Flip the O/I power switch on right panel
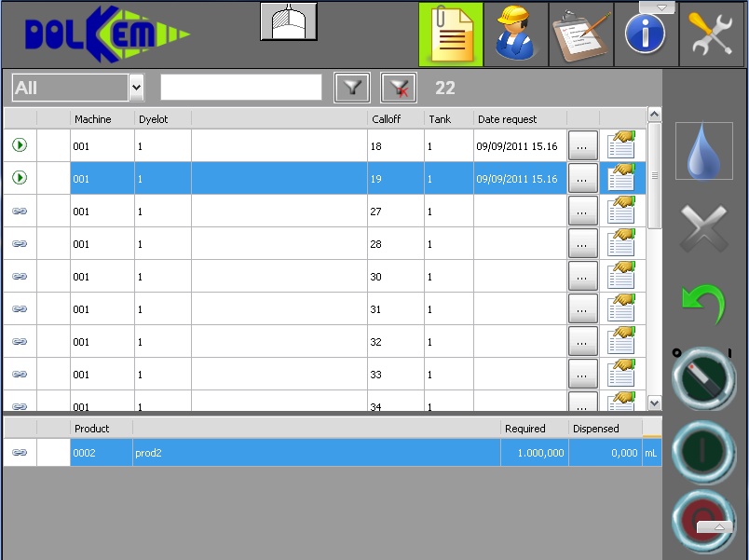 (703, 378)
